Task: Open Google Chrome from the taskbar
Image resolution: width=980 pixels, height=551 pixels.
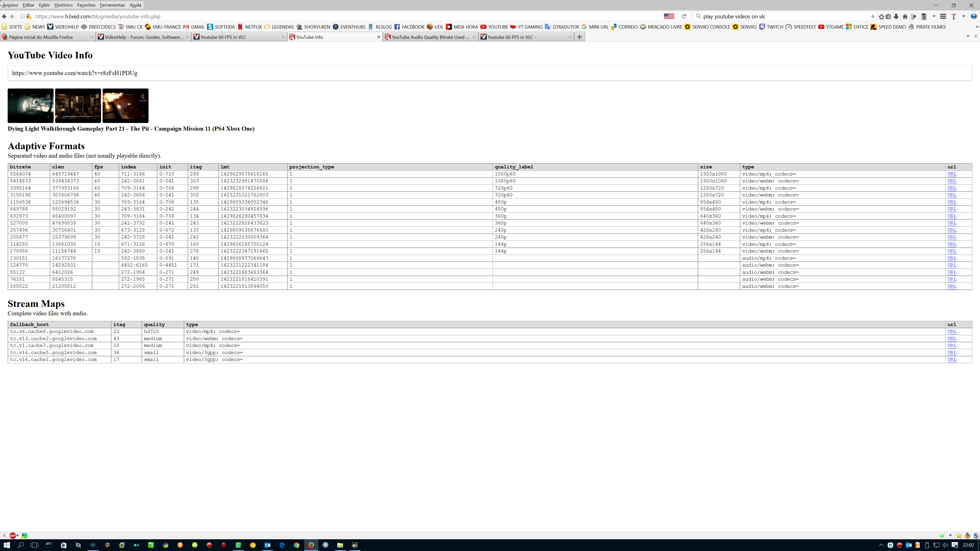Action: pyautogui.click(x=296, y=545)
